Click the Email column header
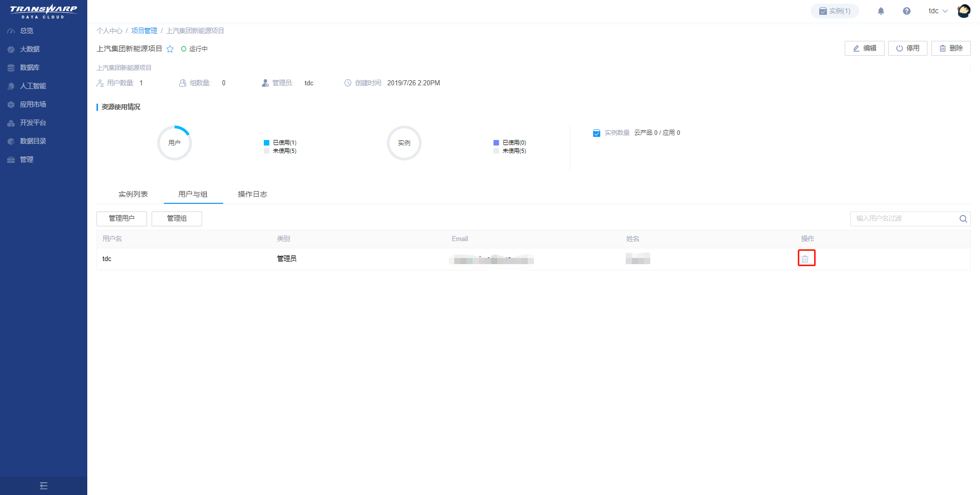 (x=460, y=239)
